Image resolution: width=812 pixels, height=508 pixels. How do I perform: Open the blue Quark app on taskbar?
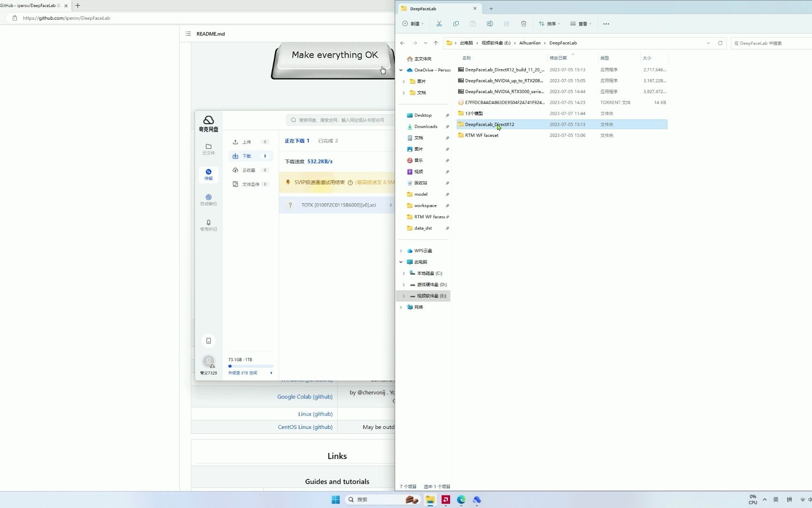[477, 500]
